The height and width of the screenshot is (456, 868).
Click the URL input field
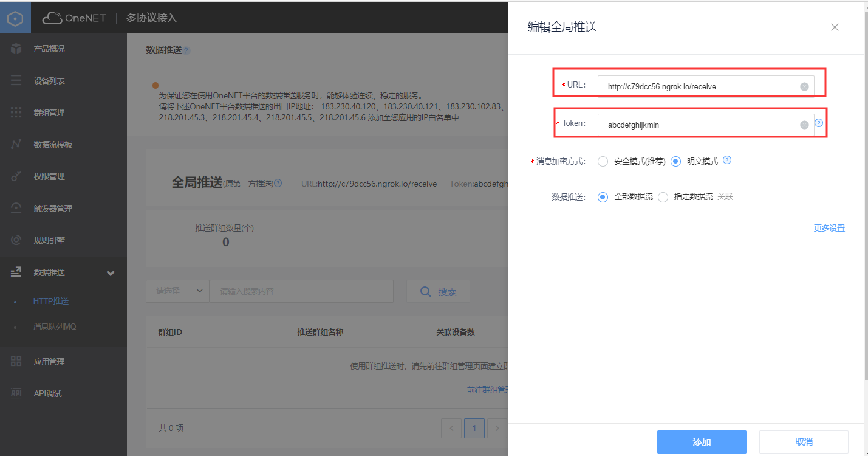[706, 86]
